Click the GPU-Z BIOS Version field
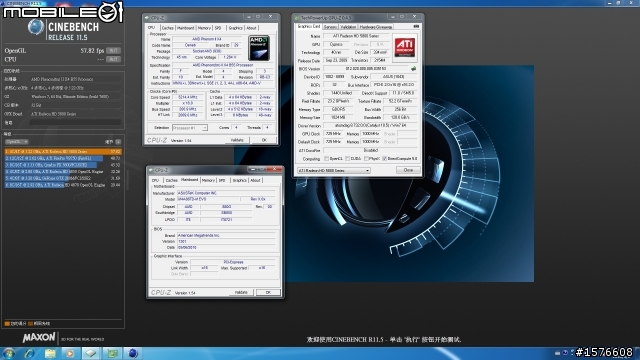Image resolution: width=640 pixels, height=360 pixels. (366, 69)
